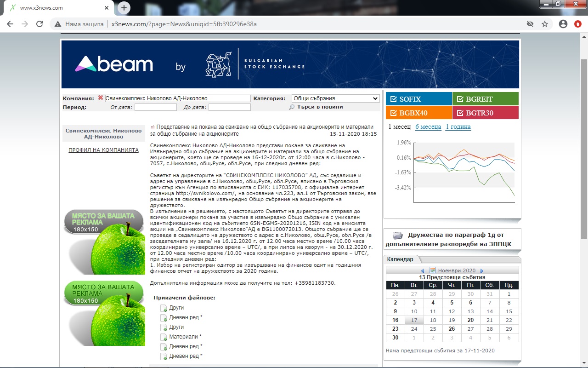Toggle the SOFIX index checkbox
588x368 pixels.
(x=394, y=99)
